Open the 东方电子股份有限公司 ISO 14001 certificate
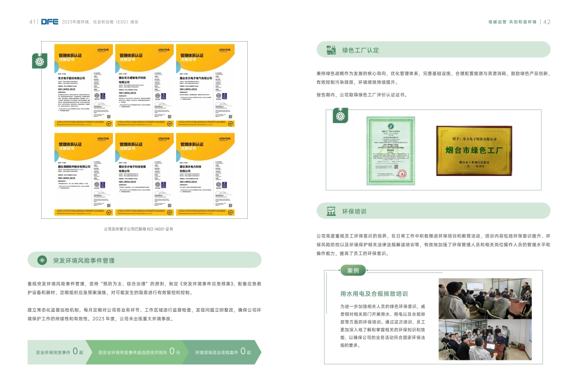This screenshot has width=578, height=392. [x=84, y=85]
